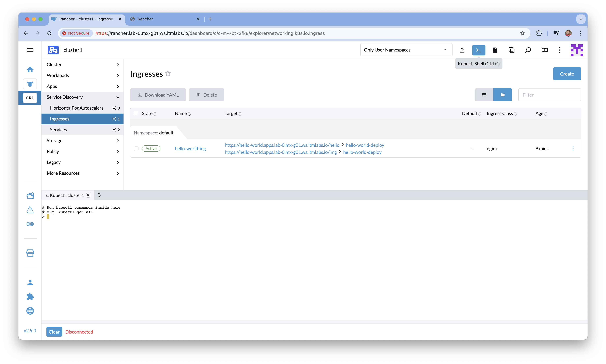This screenshot has width=606, height=364.
Task: Tick the select-all checkbox in table header
Action: [x=136, y=113]
